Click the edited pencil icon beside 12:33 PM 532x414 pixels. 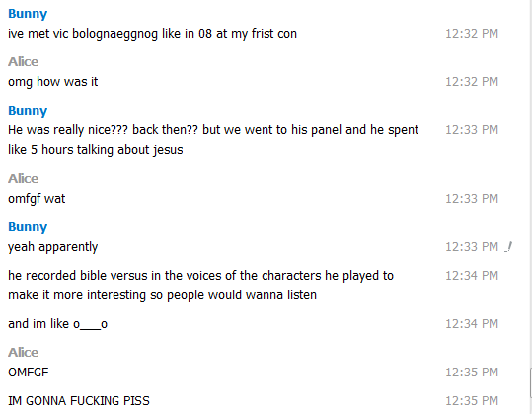coord(508,247)
